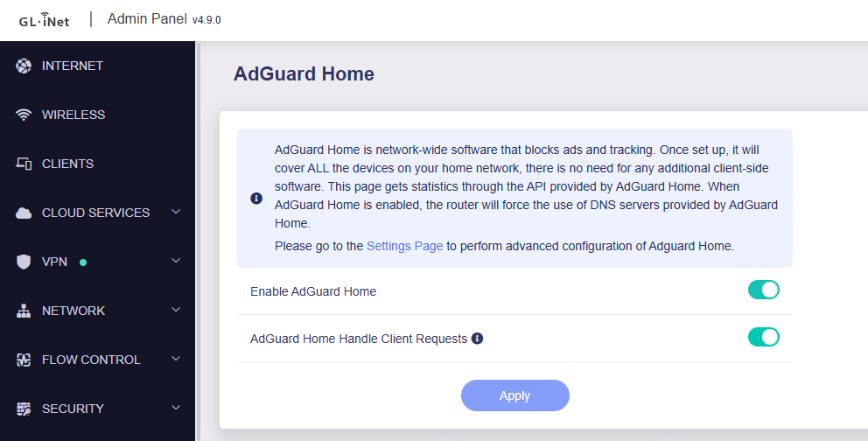Expand the VPN section chevron

(176, 261)
